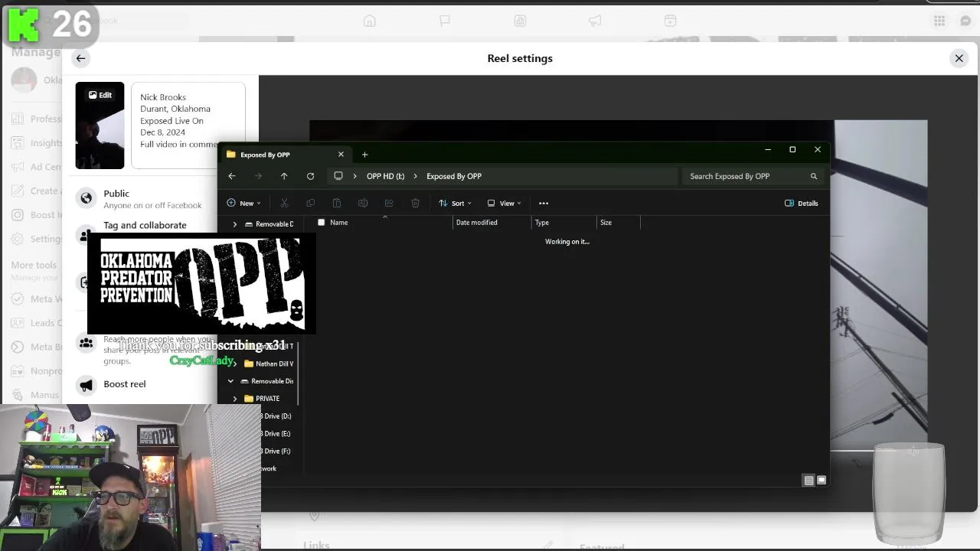Open the Insights chart icon in top bar
The width and height of the screenshot is (980, 551).
point(520,21)
